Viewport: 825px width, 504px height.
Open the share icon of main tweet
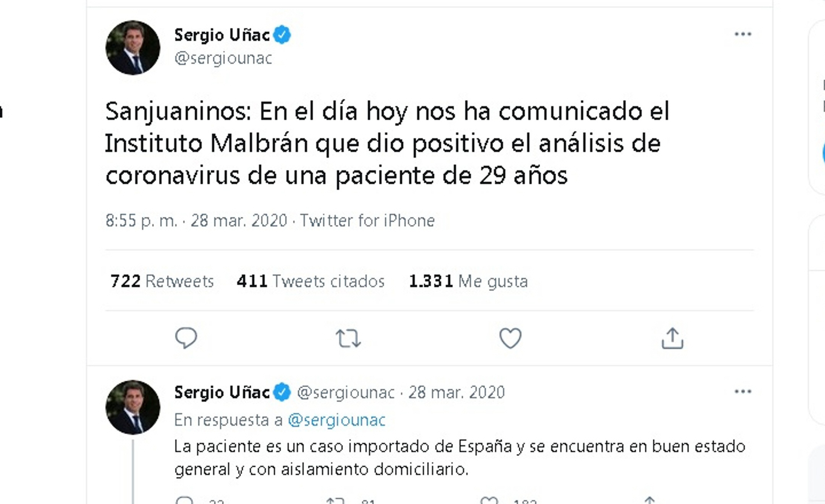pyautogui.click(x=672, y=338)
